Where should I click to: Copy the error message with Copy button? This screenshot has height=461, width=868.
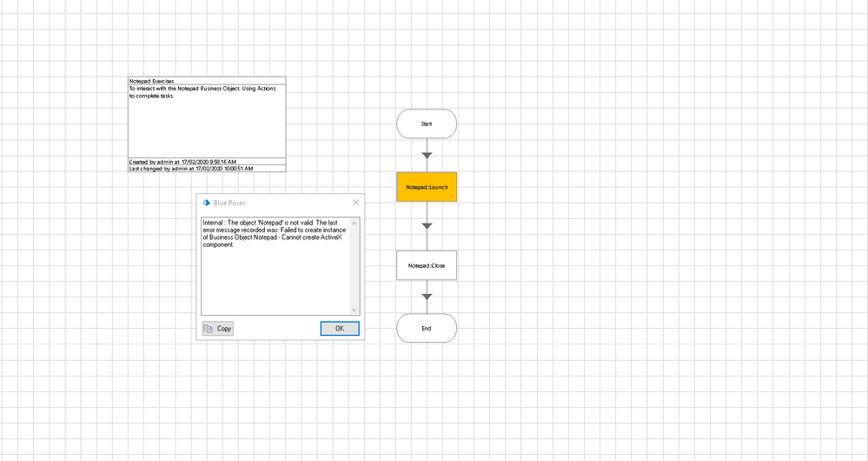(x=217, y=329)
